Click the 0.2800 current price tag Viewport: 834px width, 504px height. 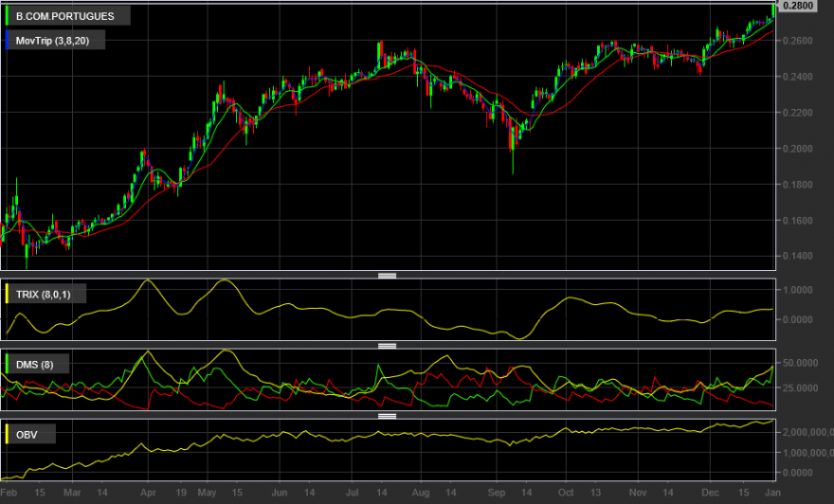798,6
